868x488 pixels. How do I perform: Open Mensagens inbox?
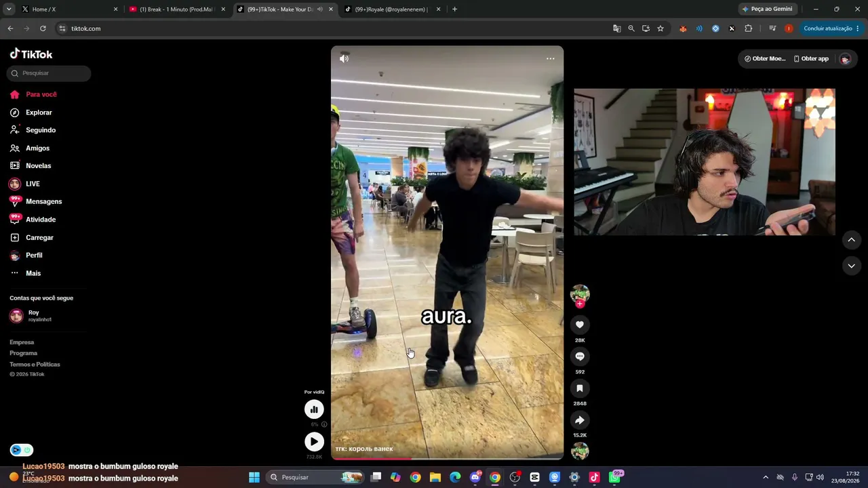36,202
